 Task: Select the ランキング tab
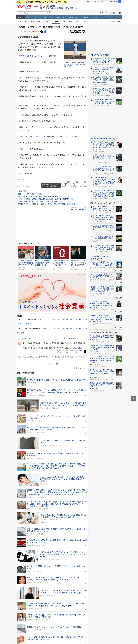pos(86,17)
